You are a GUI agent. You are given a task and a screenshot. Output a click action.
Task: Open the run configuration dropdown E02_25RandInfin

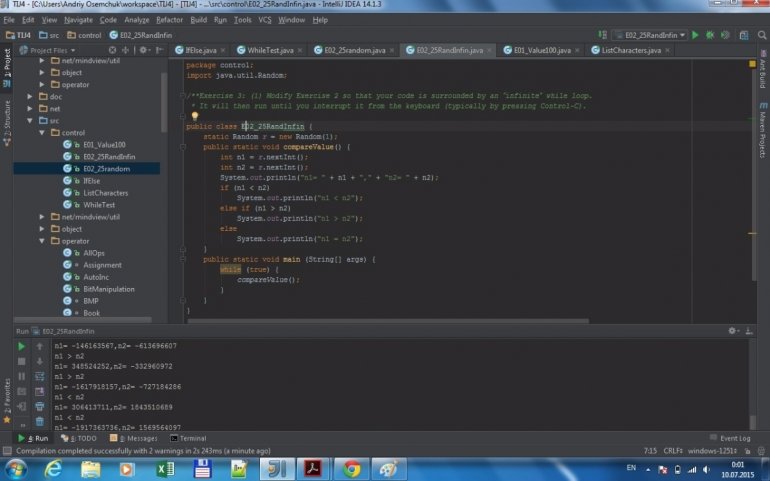pyautogui.click(x=647, y=35)
